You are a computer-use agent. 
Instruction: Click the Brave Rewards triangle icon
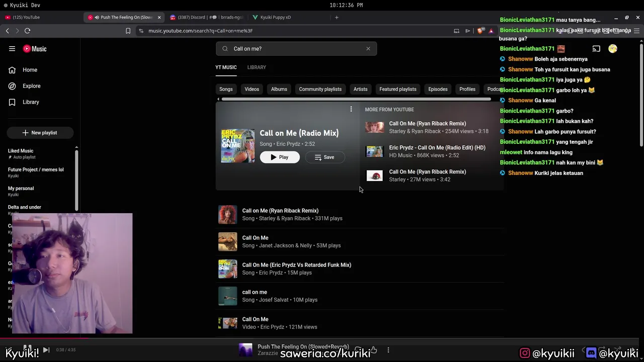click(491, 31)
